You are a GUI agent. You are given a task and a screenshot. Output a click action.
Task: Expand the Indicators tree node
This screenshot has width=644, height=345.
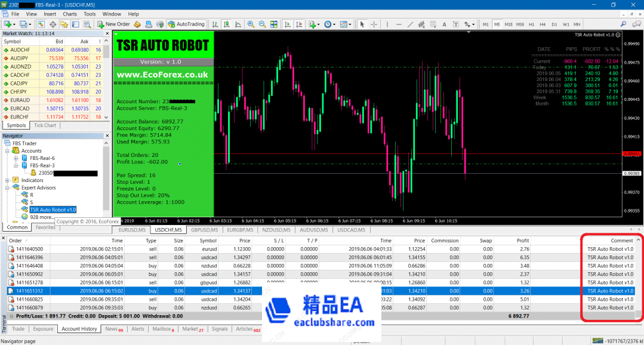click(7, 180)
